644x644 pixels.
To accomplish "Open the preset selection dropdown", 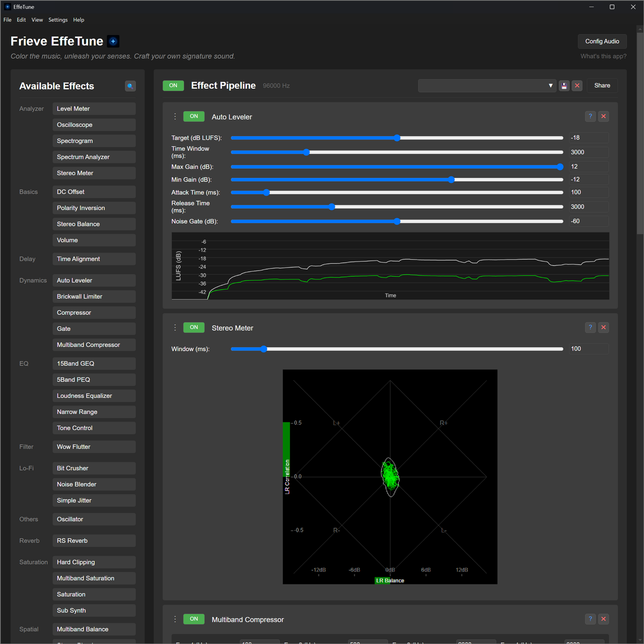I will pos(487,86).
